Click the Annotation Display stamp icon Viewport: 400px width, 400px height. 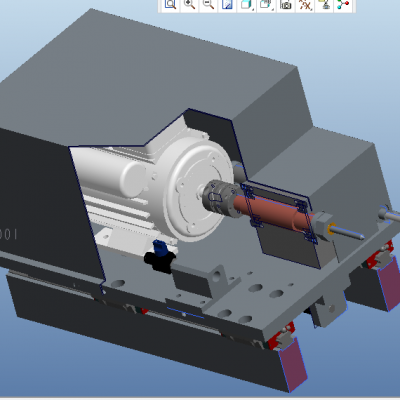pyautogui.click(x=324, y=4)
